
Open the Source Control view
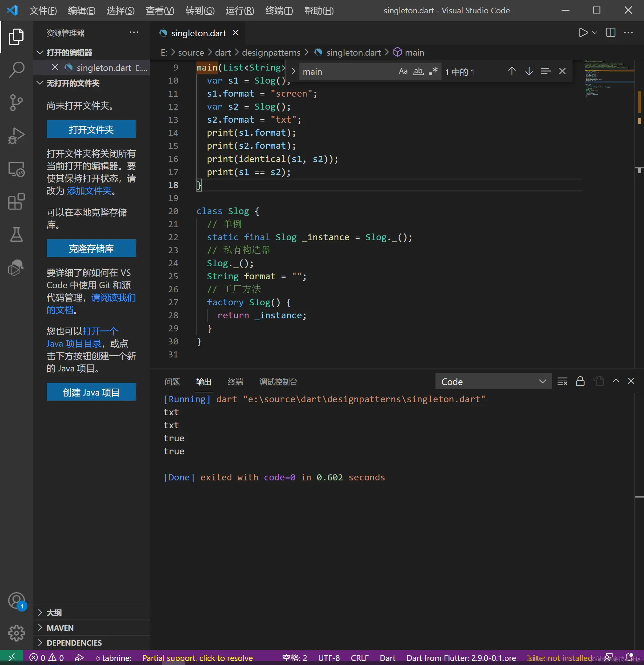click(x=16, y=102)
